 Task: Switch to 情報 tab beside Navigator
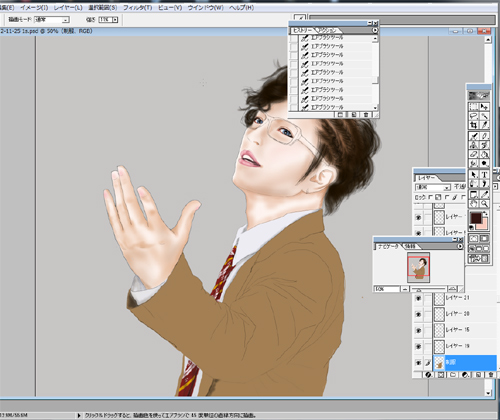410,246
